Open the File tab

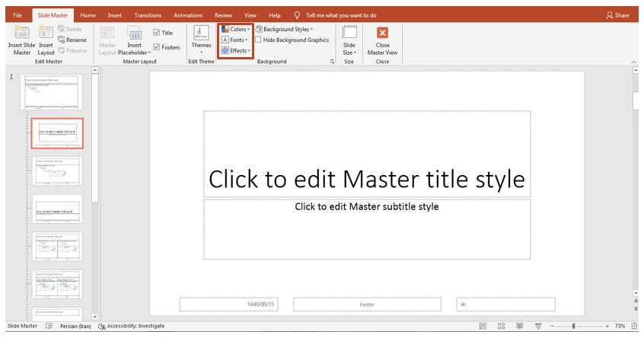click(x=17, y=15)
